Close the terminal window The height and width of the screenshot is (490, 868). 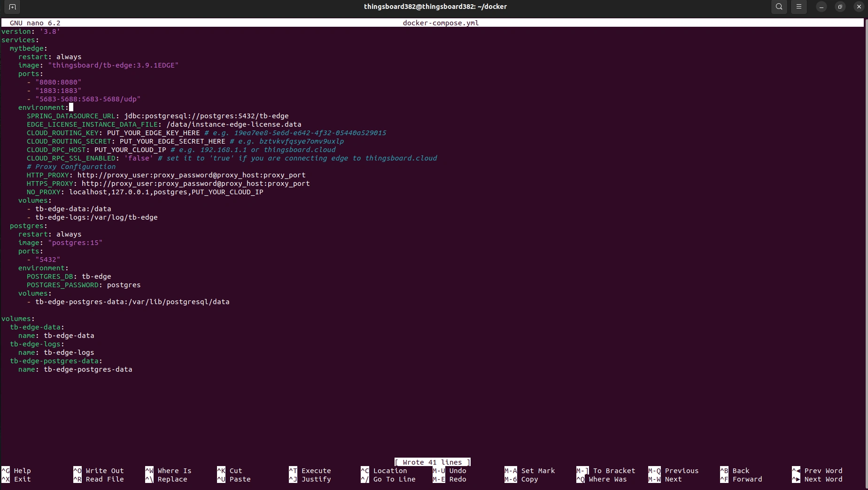pos(859,7)
